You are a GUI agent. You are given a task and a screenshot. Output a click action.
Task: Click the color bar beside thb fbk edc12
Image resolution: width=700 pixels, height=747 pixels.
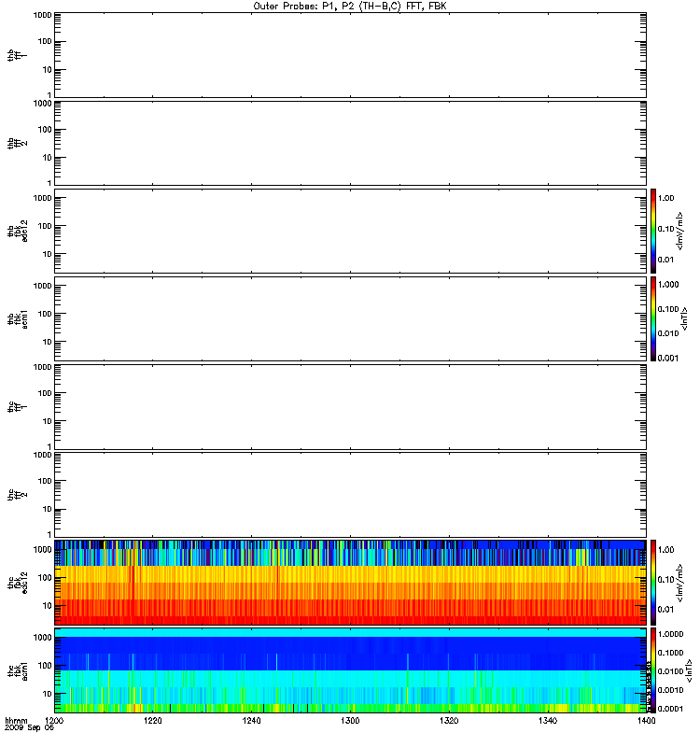pos(653,231)
